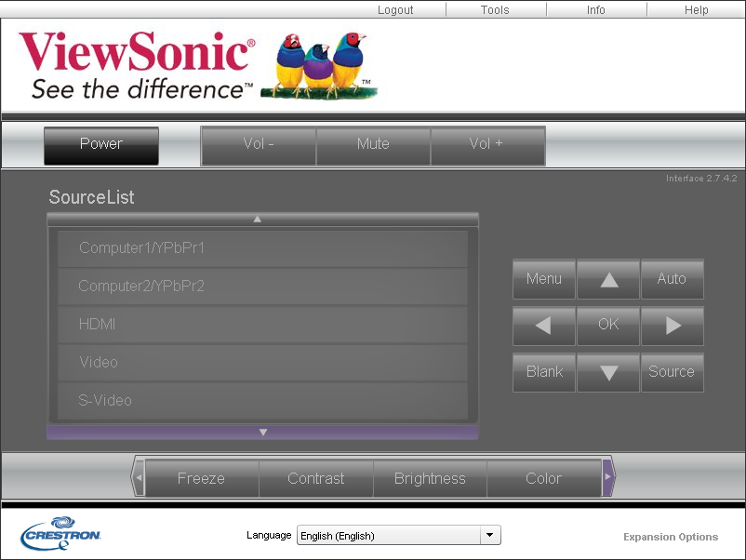
Task: Confirm with the OK button
Action: [608, 326]
